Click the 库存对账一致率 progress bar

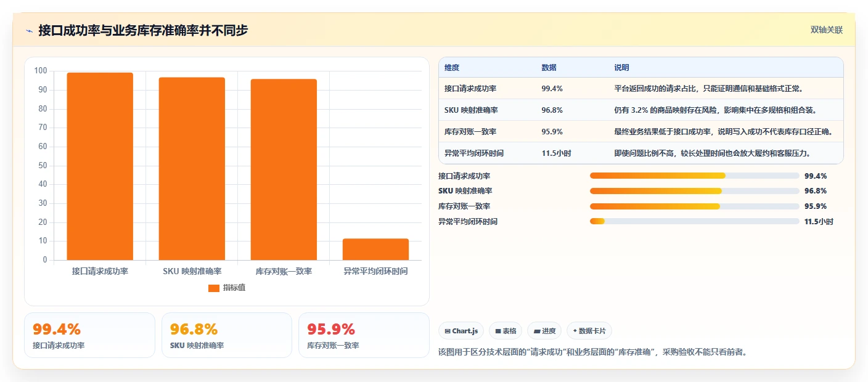point(694,206)
